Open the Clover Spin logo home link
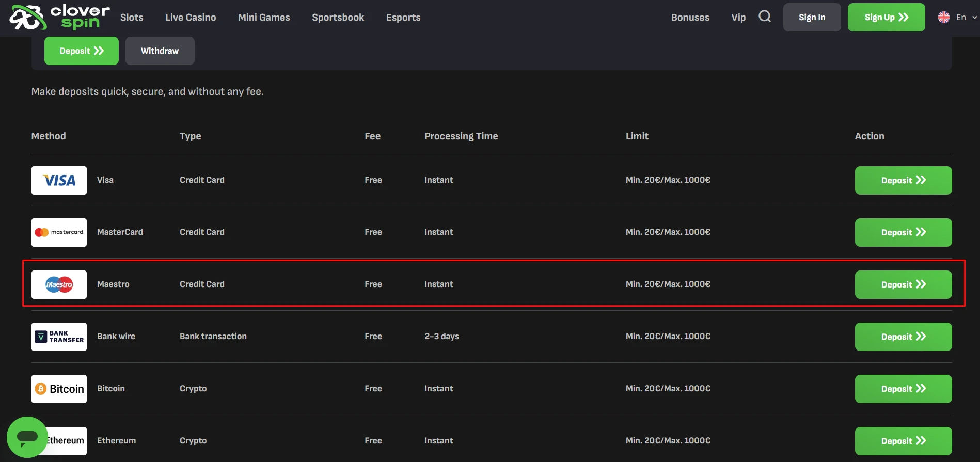This screenshot has height=462, width=980. (x=60, y=17)
